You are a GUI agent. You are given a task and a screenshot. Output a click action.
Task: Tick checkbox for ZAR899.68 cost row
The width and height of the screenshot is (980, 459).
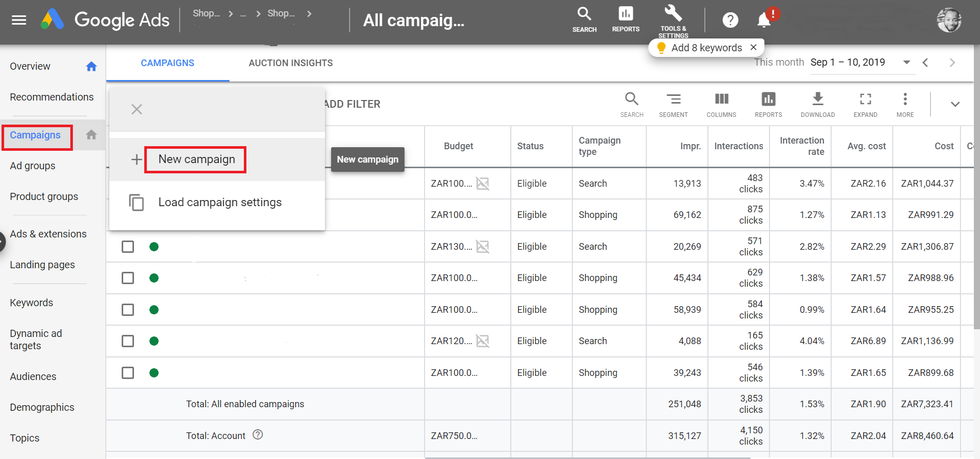(128, 373)
